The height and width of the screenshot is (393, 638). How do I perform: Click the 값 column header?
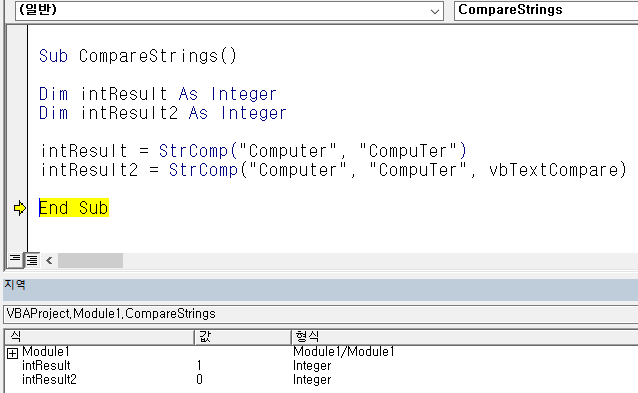point(243,337)
